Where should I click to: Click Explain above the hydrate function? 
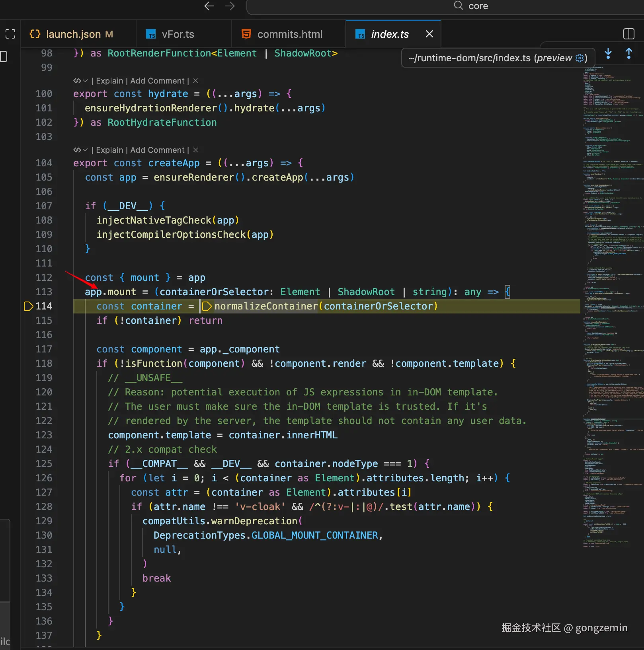pyautogui.click(x=109, y=81)
